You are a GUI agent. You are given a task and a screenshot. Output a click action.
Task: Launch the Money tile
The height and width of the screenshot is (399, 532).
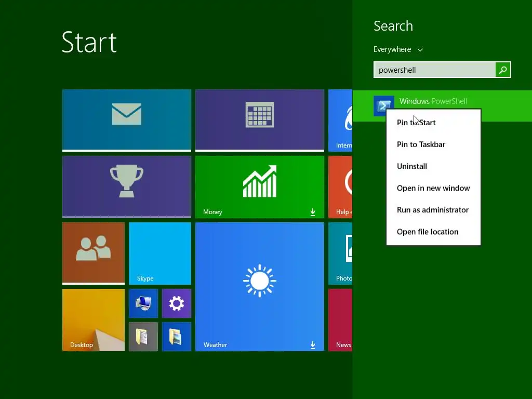(x=260, y=187)
